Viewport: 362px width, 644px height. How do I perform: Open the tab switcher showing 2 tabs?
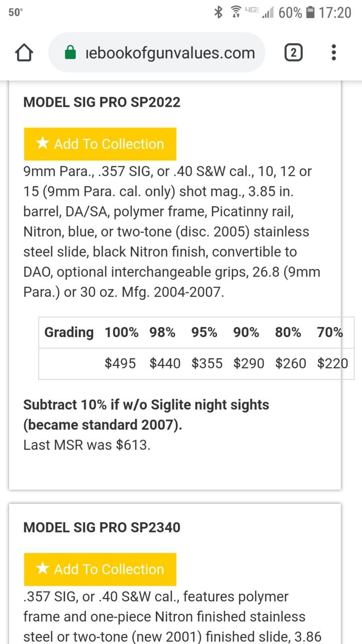point(294,52)
